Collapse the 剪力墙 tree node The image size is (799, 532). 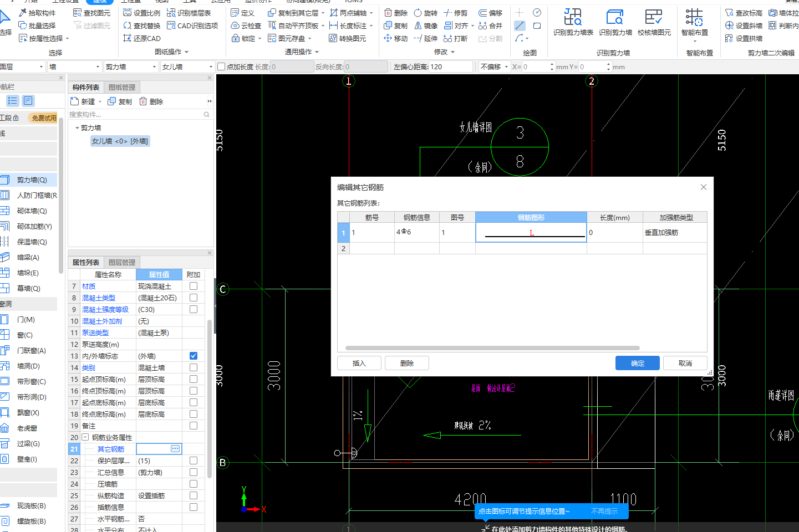point(77,128)
